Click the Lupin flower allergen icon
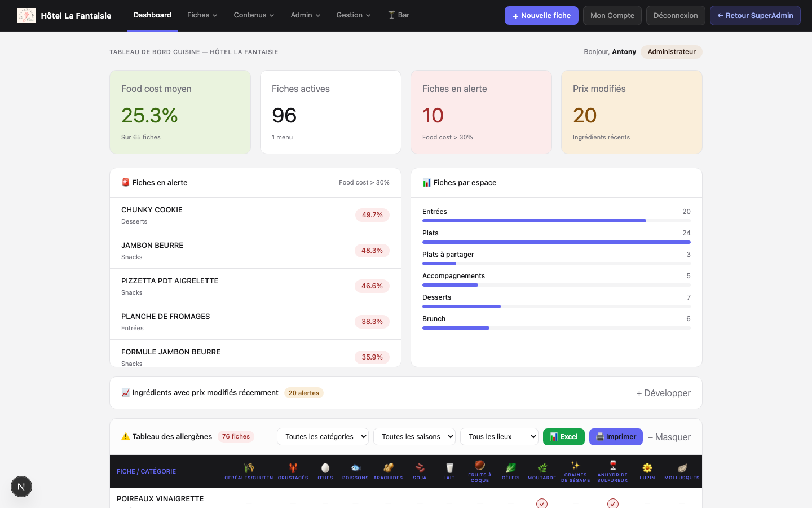812x508 pixels. [647, 467]
